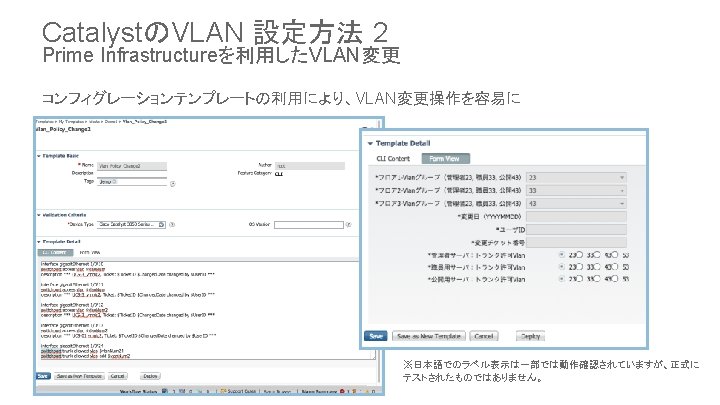This screenshot has height=405, width=720.
Task: Select Vlan 23 radio in 職員用サーバ row
Action: [562, 266]
